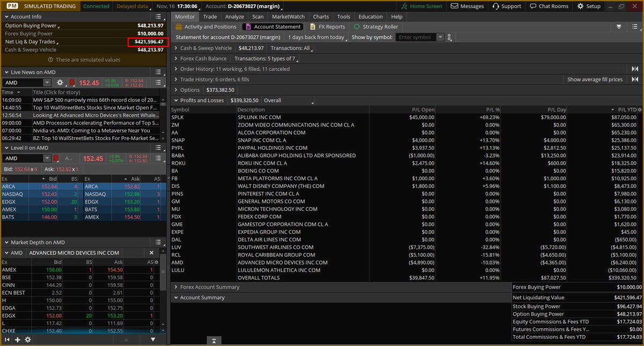Open Activity and Positions subtab
Image resolution: width=644 pixels, height=346 pixels.
(x=206, y=26)
